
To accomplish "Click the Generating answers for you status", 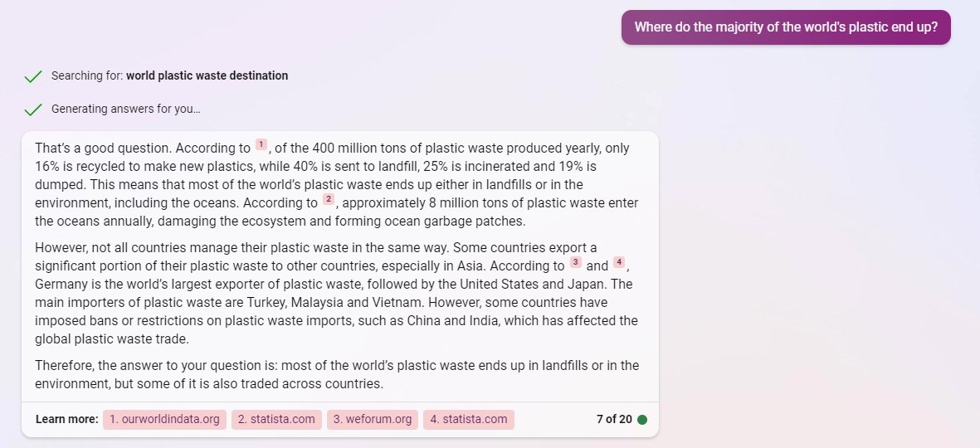I will click(x=125, y=109).
